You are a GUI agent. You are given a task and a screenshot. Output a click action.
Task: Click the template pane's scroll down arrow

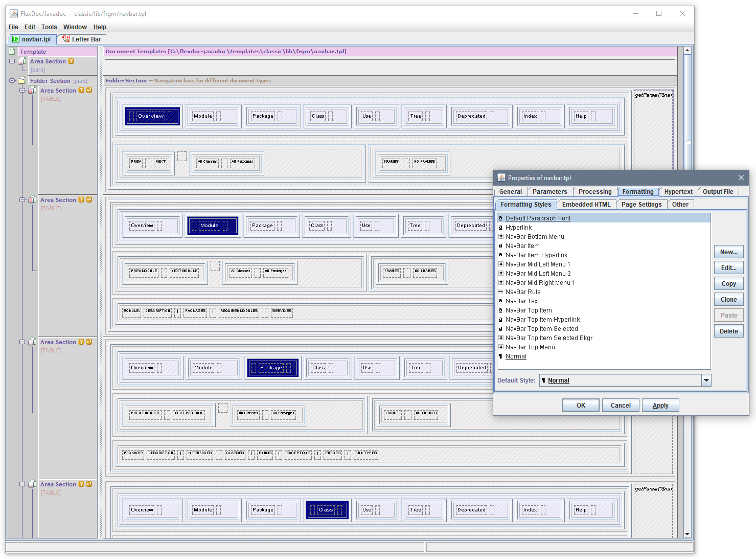coord(687,533)
